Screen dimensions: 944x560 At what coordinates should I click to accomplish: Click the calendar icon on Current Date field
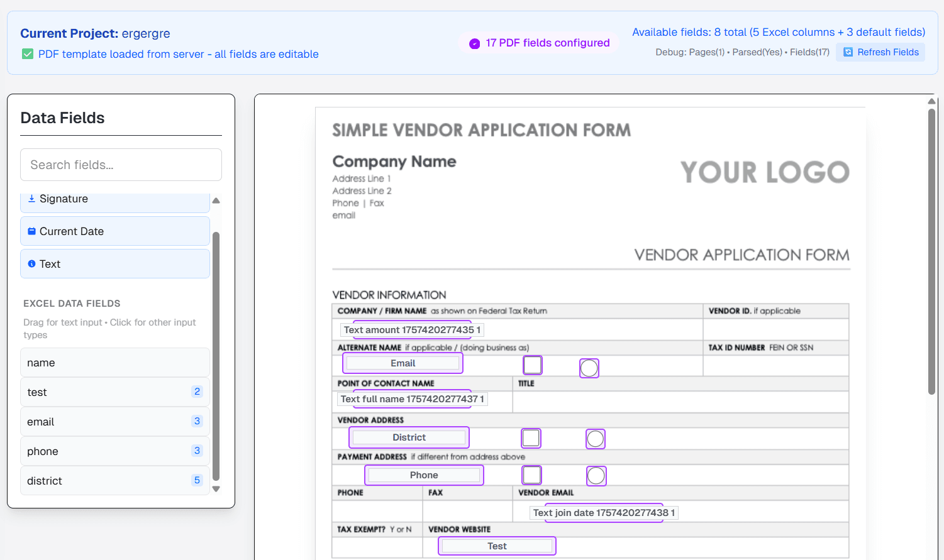[31, 231]
